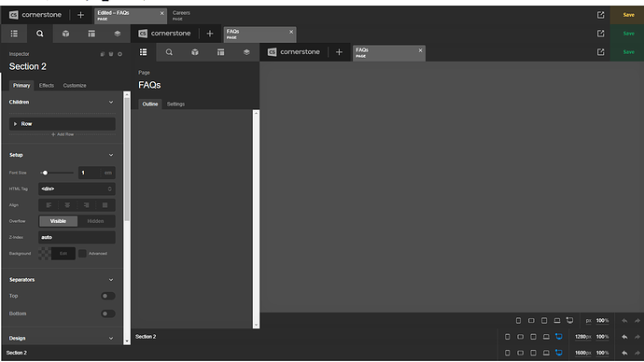This screenshot has width=644, height=362.
Task: Click the circle icon at the Inspector header's right
Action: click(119, 54)
